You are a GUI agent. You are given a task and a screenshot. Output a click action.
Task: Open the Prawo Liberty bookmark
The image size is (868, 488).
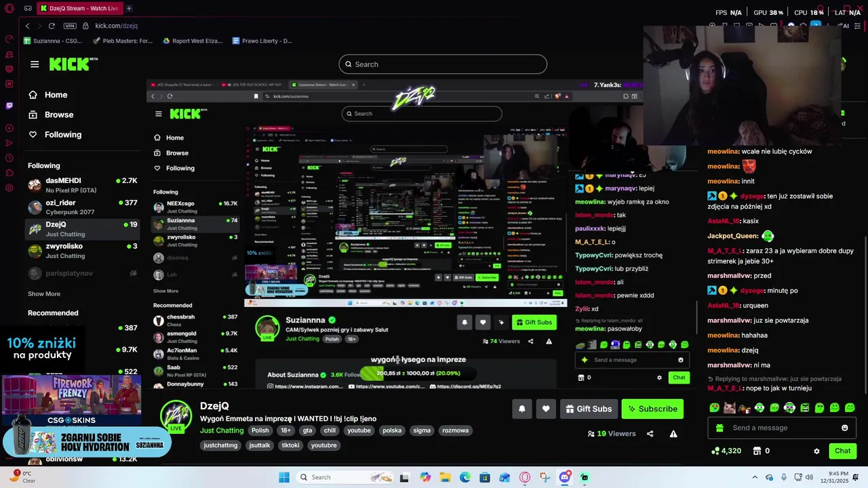tap(262, 41)
